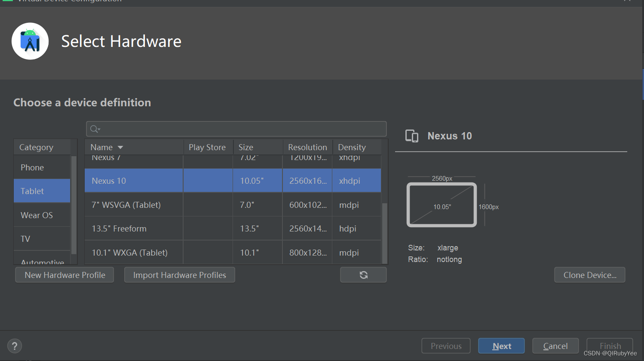Click the refresh device list icon button
The width and height of the screenshot is (644, 361).
pyautogui.click(x=363, y=275)
